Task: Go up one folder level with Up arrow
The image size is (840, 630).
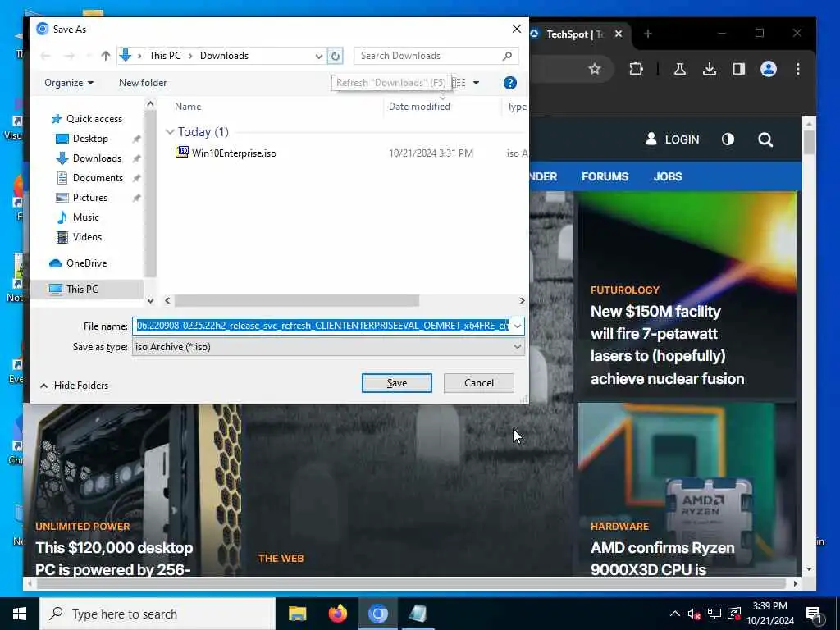Action: pos(106,56)
